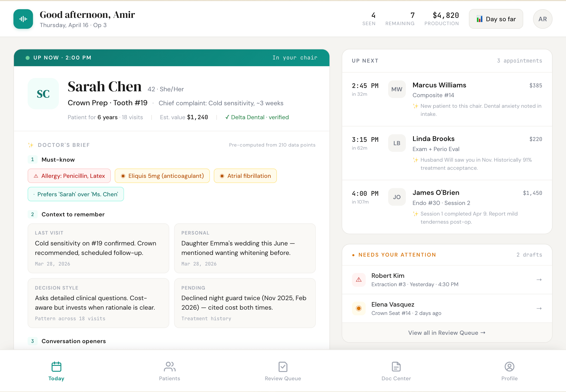Click the Atrial fibrillation tag
This screenshot has width=566, height=392.
[245, 176]
